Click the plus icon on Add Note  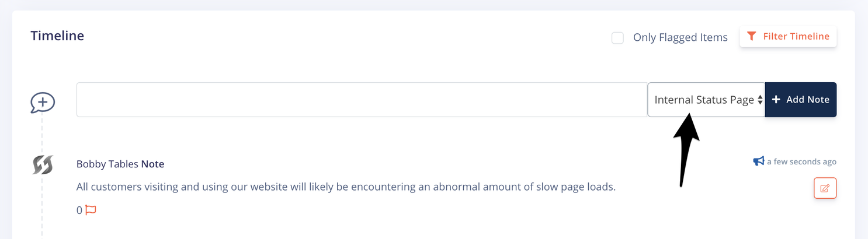(776, 100)
